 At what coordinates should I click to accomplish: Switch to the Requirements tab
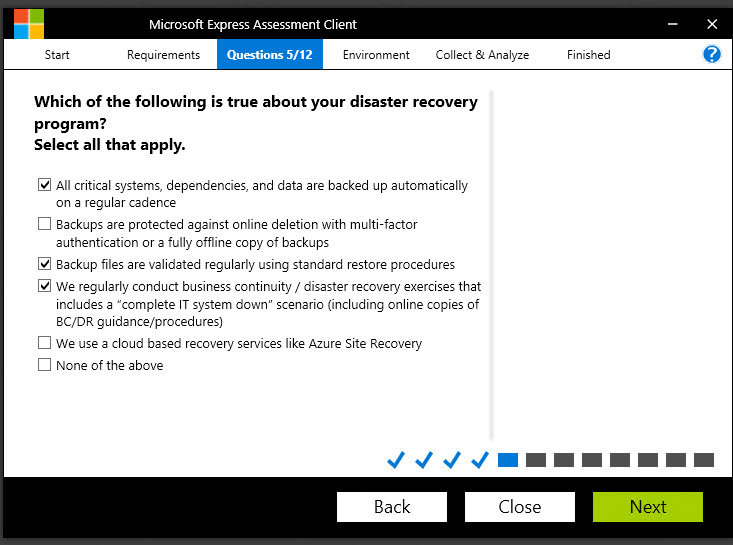pos(163,55)
